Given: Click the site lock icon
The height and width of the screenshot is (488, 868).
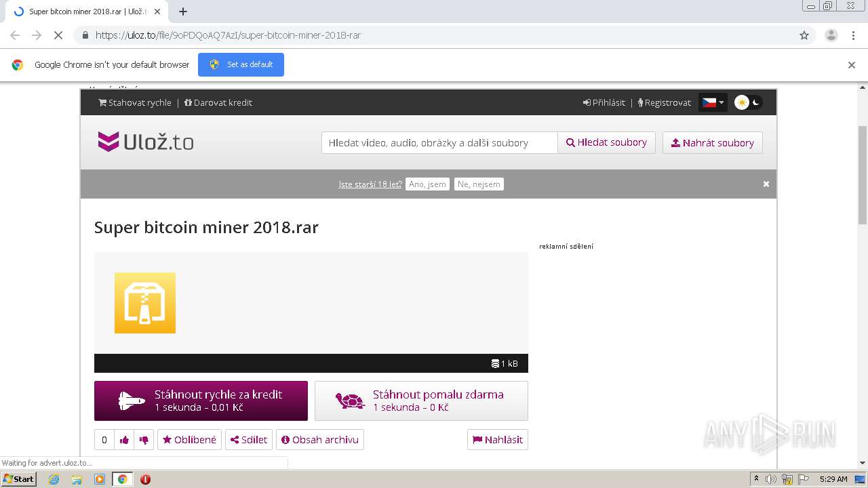Looking at the screenshot, I should pos(85,35).
